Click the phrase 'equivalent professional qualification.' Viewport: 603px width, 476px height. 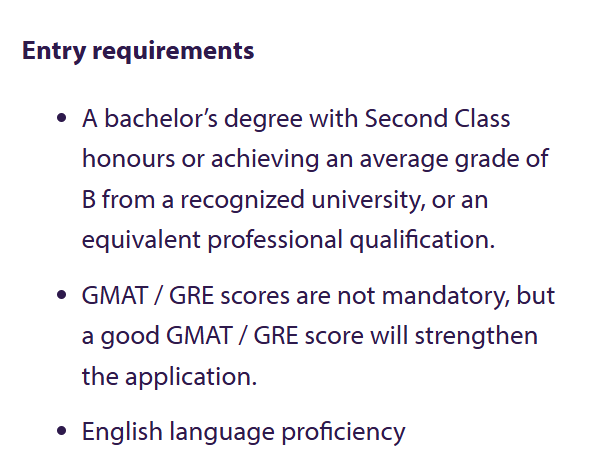(288, 240)
